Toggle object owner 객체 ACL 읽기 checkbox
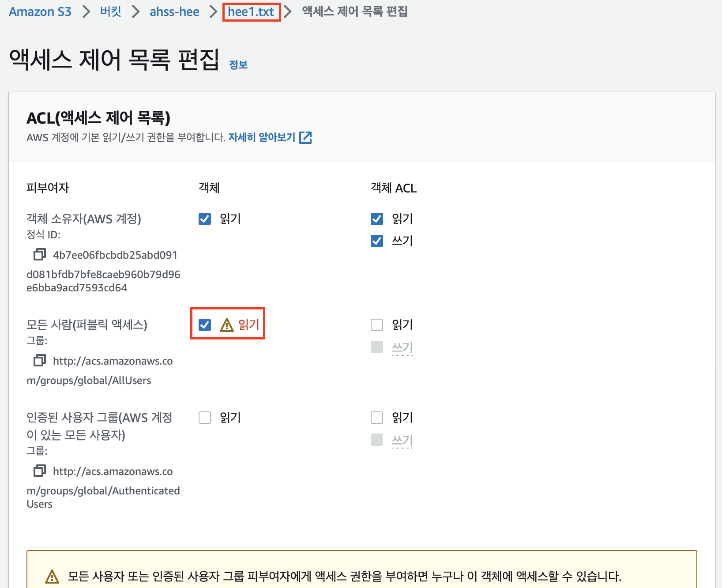Screen dimensions: 722x588 pos(377,219)
